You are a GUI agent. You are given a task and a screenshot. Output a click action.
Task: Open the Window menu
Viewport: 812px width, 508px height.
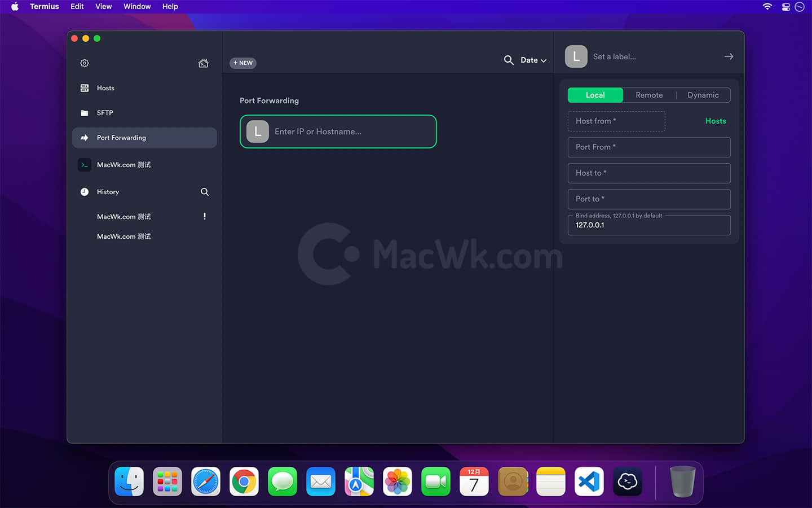[x=137, y=7]
